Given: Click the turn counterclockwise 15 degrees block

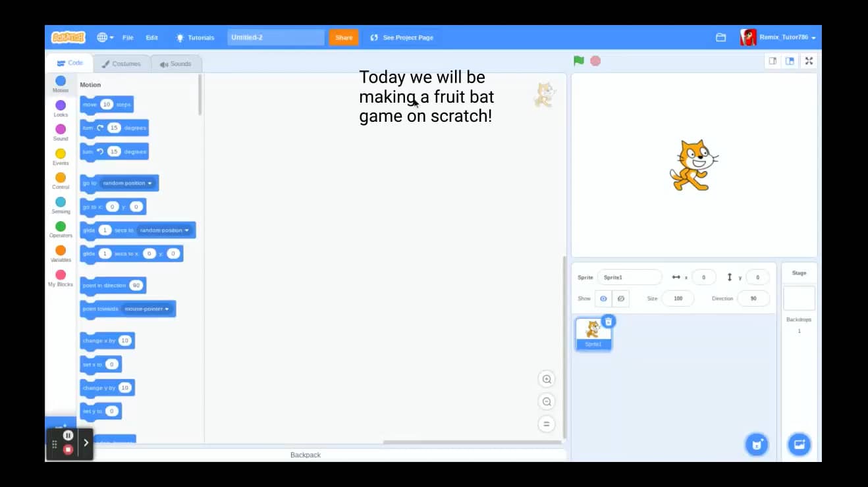Looking at the screenshot, I should 114,151.
